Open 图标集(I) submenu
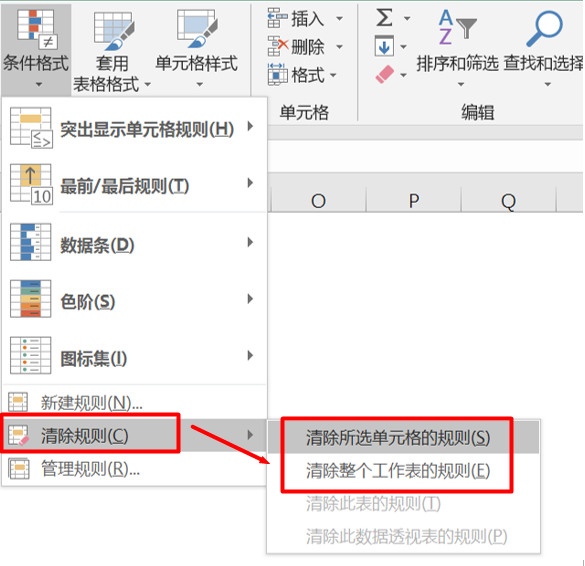 pyautogui.click(x=134, y=356)
